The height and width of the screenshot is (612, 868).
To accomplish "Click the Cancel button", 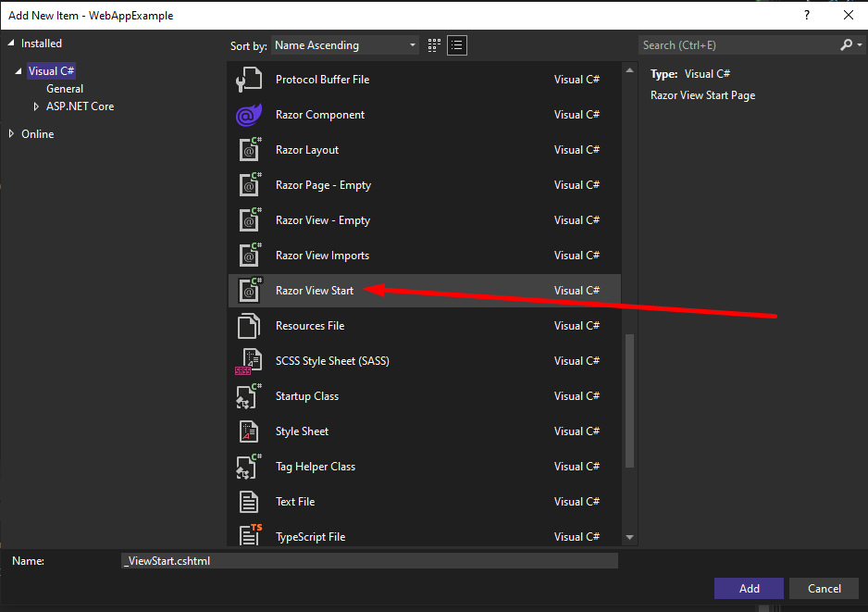I will (824, 588).
